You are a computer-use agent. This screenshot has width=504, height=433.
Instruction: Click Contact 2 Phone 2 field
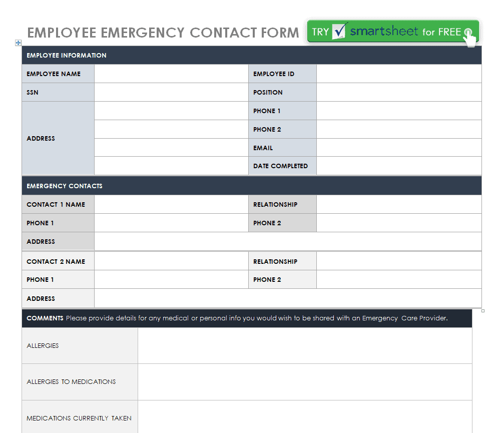(x=399, y=279)
